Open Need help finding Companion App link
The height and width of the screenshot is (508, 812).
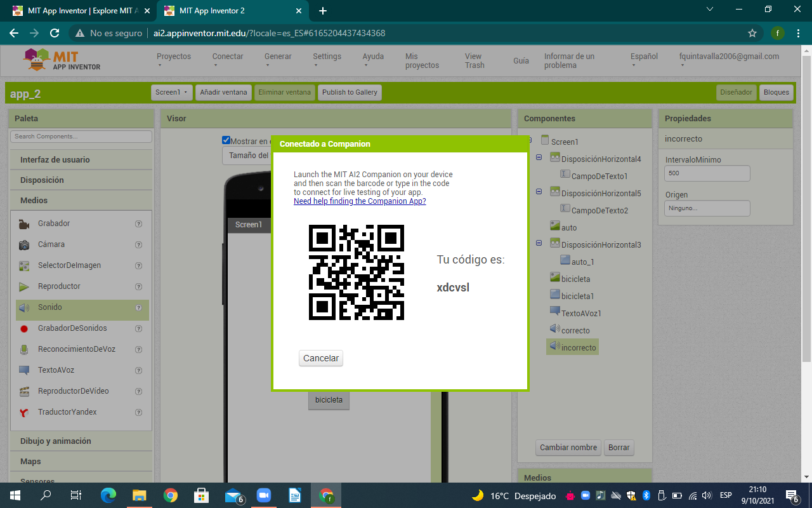360,201
